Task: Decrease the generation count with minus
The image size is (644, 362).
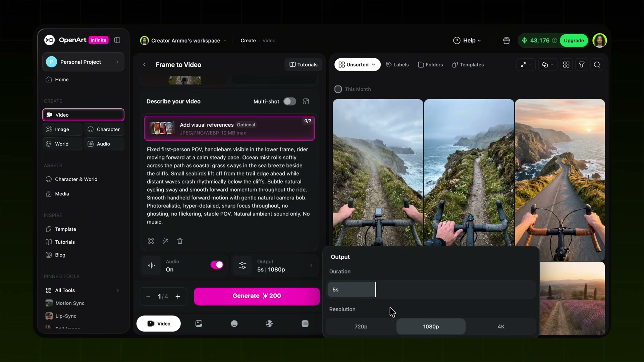Action: click(x=148, y=297)
